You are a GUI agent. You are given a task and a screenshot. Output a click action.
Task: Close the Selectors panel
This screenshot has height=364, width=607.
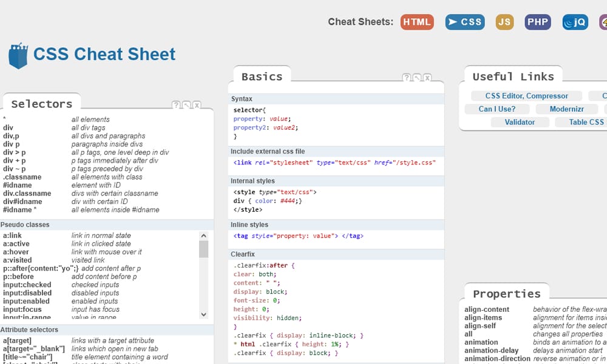click(197, 105)
